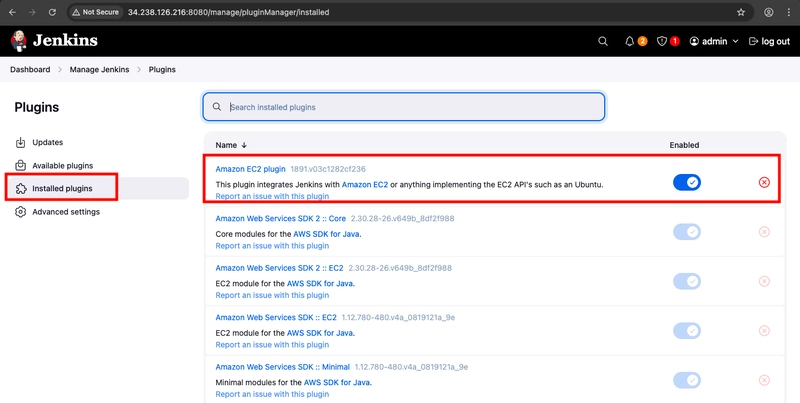Open the Jenkins search magnifier icon

(x=603, y=41)
